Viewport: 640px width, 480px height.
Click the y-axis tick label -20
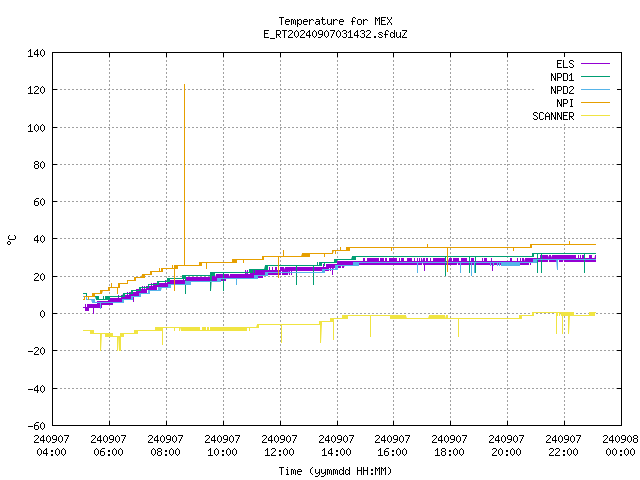coord(36,351)
